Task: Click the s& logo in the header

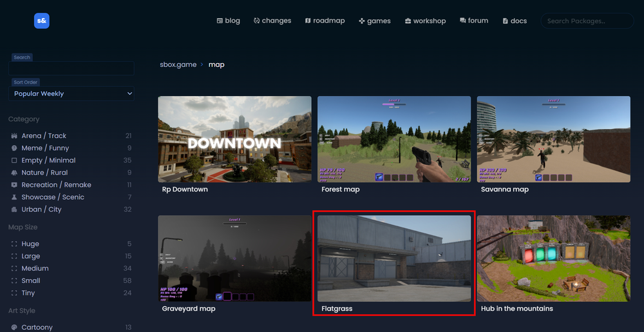Action: click(41, 21)
